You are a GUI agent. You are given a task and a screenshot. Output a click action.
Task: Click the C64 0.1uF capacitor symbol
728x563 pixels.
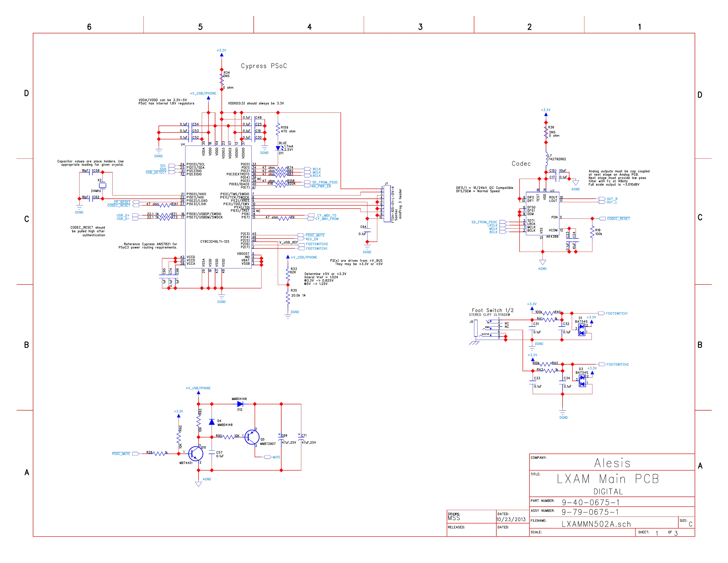367,230
